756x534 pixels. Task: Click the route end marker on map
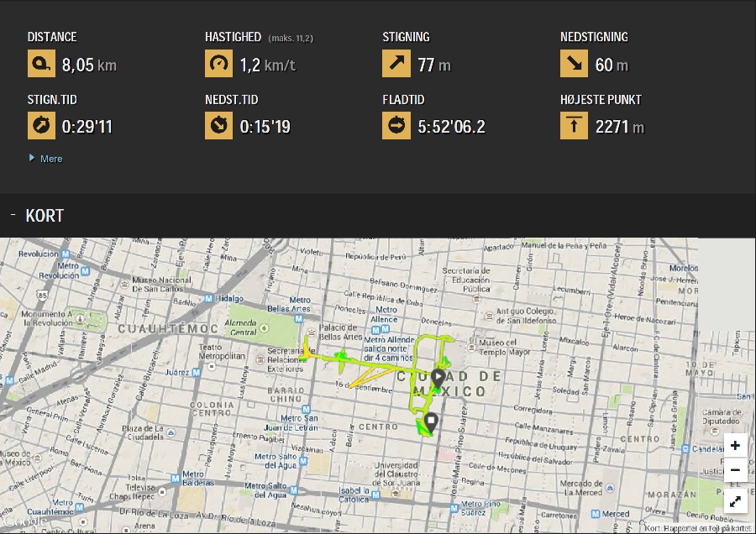(431, 423)
